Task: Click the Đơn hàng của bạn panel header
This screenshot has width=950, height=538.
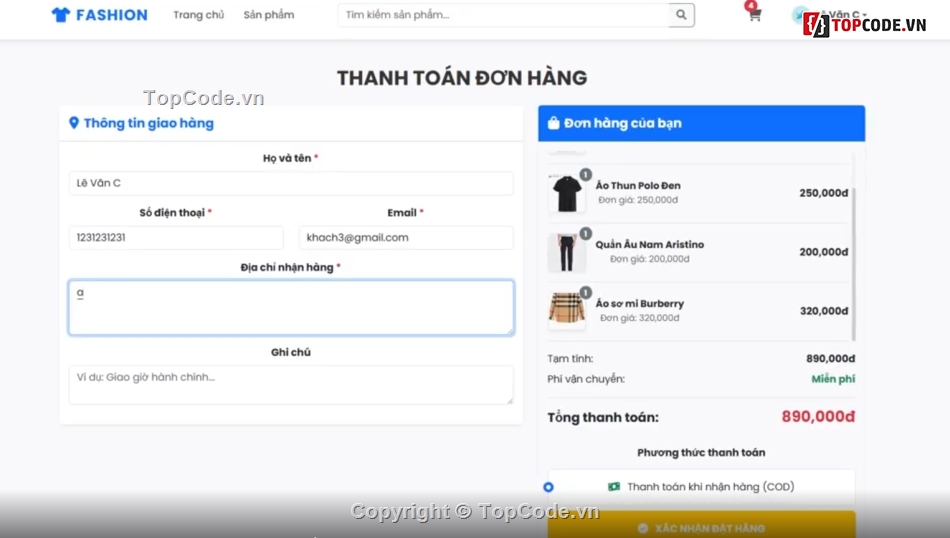Action: click(702, 123)
